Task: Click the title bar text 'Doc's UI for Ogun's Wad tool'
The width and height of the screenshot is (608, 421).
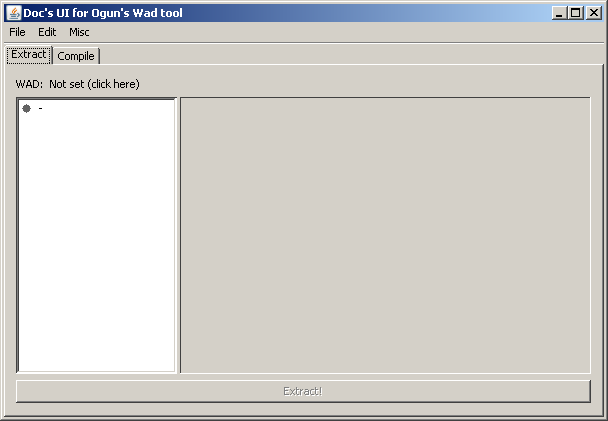Action: coord(103,13)
